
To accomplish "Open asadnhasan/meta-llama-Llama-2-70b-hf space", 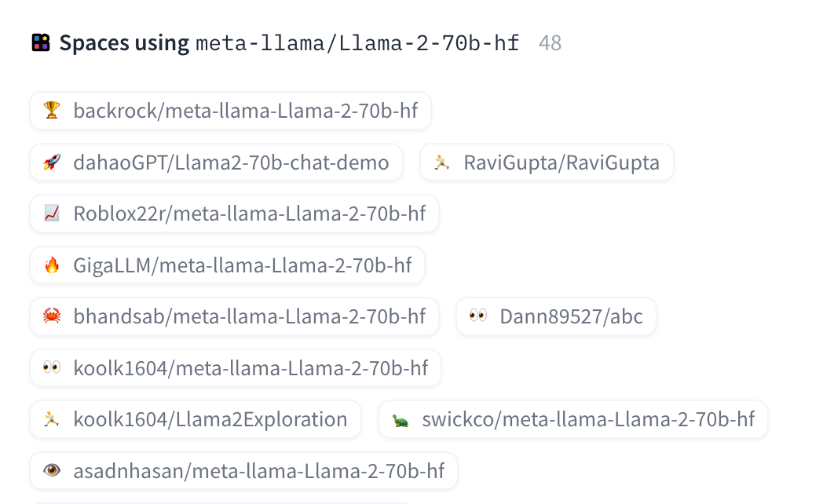I will point(258,471).
